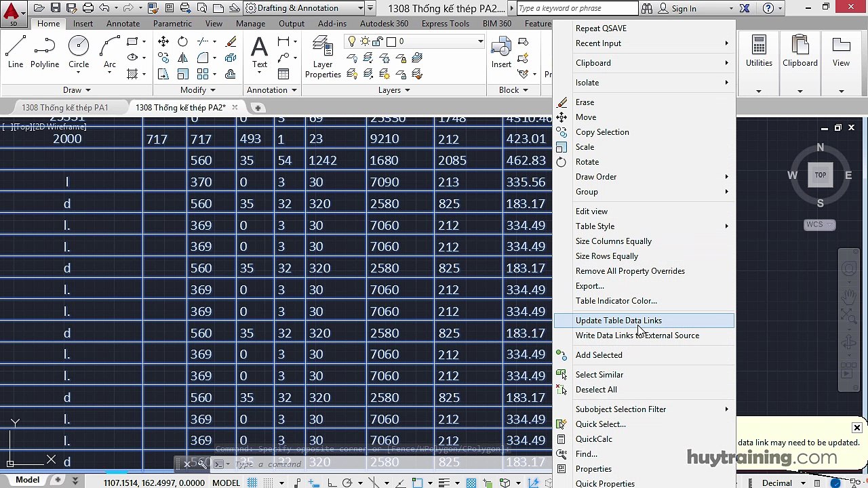
Task: Add a new drawing tab with plus button
Action: pyautogui.click(x=258, y=107)
